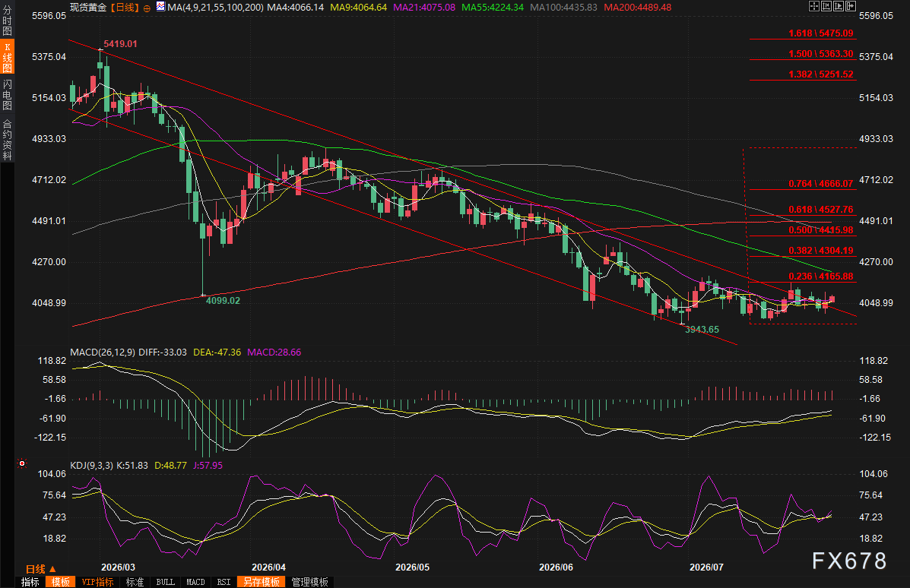Click the crosshair cursor icon at top right
The image size is (910, 588).
coord(814,6)
